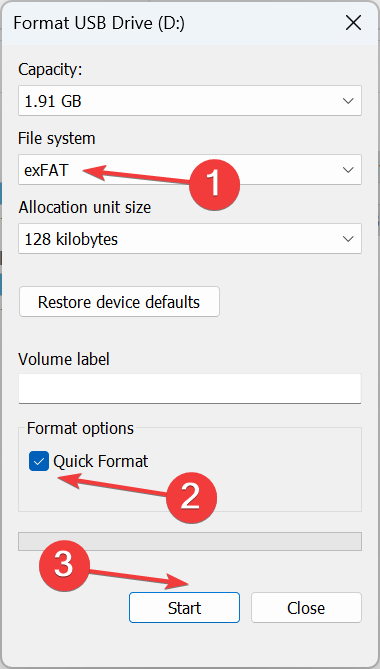Expand the Allocation unit size chevron
Image resolution: width=380 pixels, height=669 pixels.
coord(348,239)
